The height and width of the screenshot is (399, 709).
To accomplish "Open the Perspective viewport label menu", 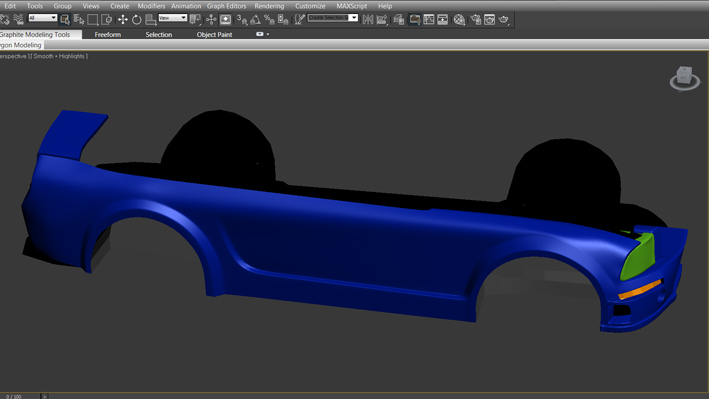I will [13, 56].
